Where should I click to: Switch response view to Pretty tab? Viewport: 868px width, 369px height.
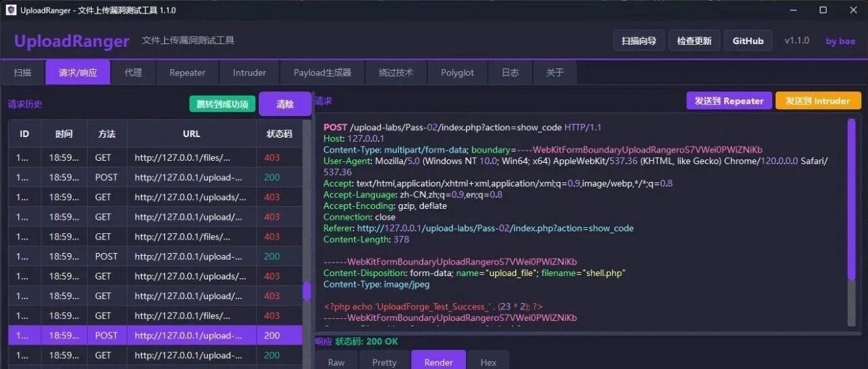click(x=384, y=362)
